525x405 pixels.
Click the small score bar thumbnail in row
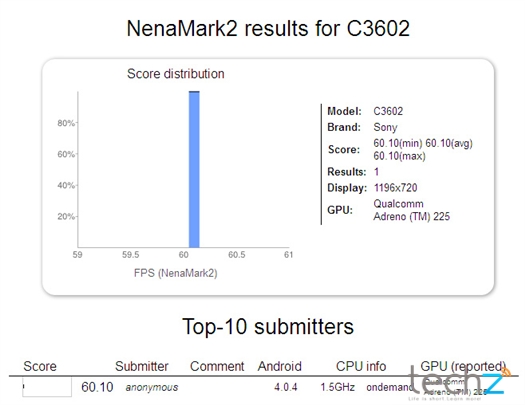click(x=47, y=387)
